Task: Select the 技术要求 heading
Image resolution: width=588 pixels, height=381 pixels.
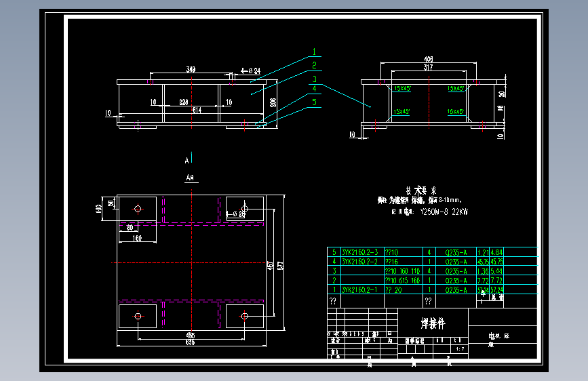Action: (x=420, y=190)
